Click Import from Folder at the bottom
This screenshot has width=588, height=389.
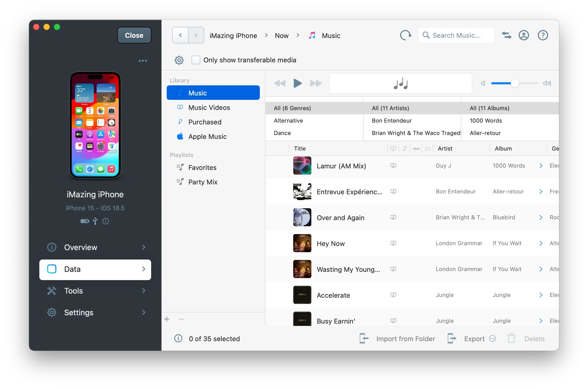(405, 339)
